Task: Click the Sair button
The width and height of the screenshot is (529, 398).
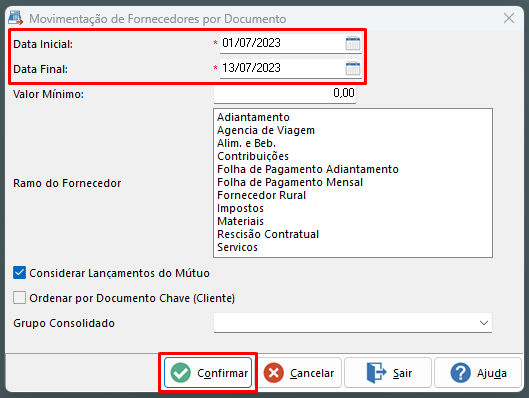Action: pos(388,373)
